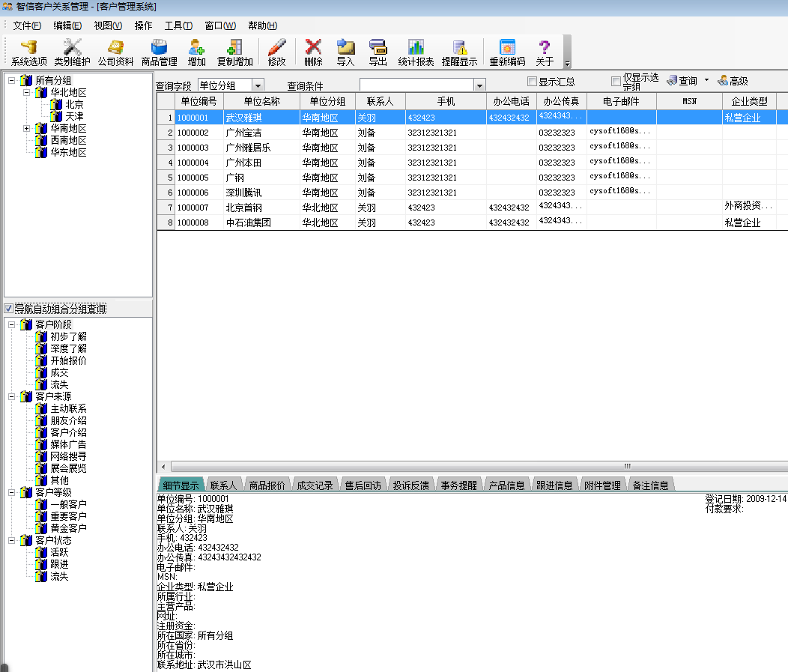Open the 窗口 menu
Viewport: 788px width, 672px height.
pyautogui.click(x=220, y=25)
